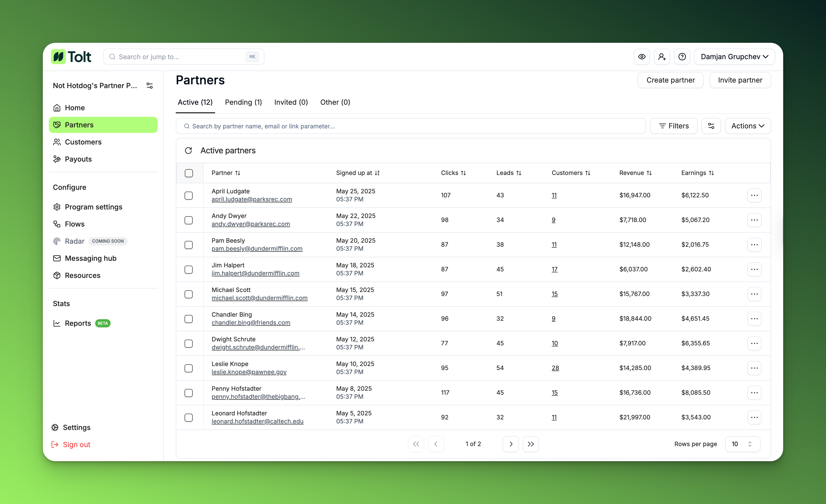Focus the partner name search field
Image resolution: width=826 pixels, height=504 pixels.
pyautogui.click(x=411, y=126)
